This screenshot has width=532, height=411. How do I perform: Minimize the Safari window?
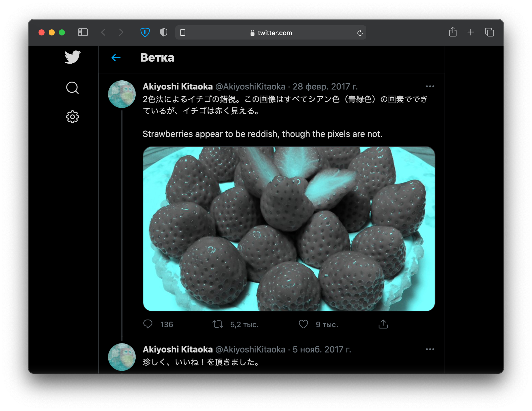coord(52,32)
